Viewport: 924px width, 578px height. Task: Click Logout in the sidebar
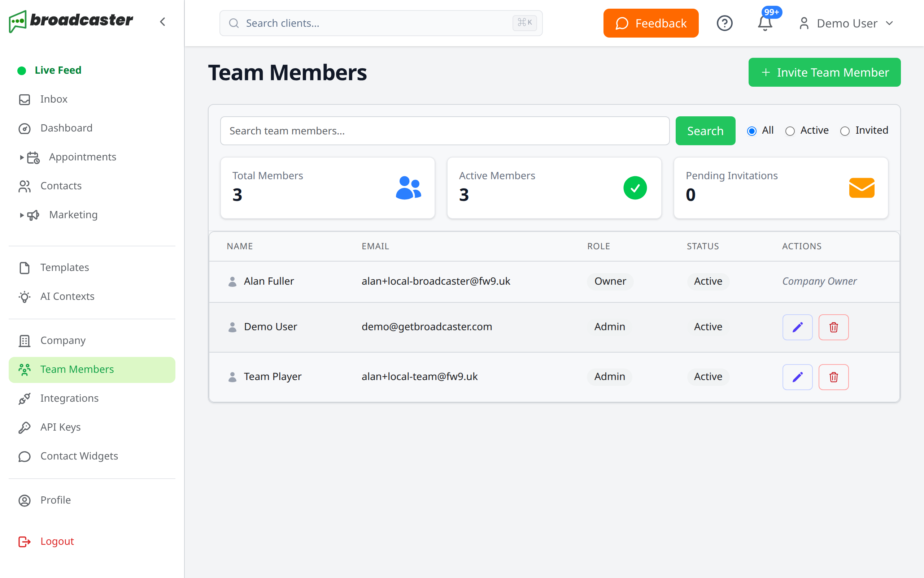coord(92,542)
